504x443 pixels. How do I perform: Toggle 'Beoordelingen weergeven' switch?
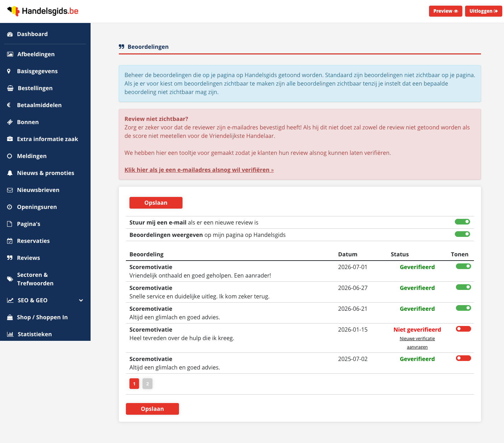462,234
